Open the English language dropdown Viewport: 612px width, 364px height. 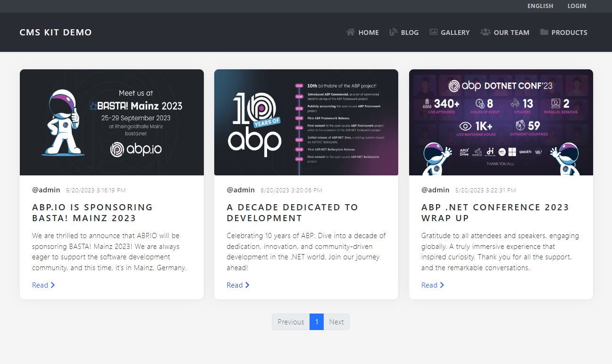[540, 6]
